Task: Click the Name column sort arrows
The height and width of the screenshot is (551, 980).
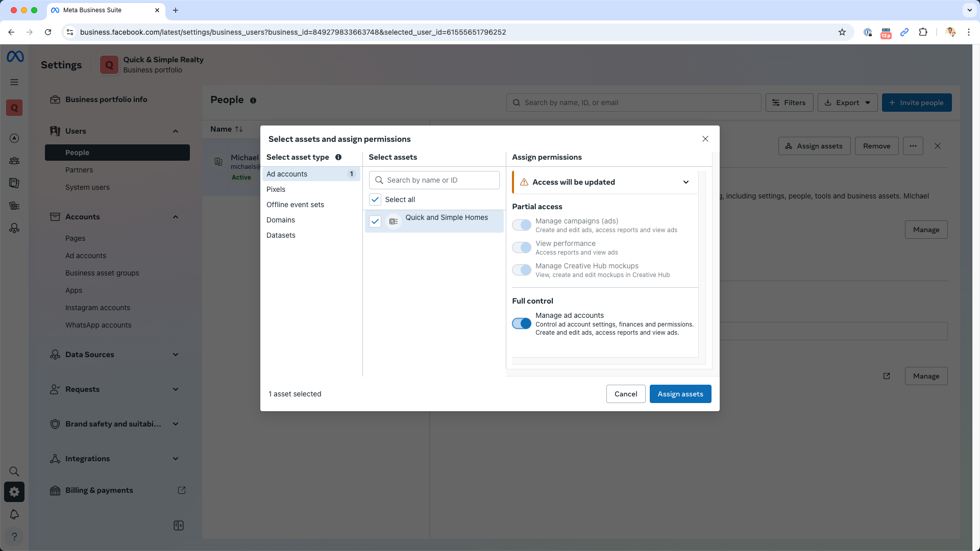Action: pyautogui.click(x=239, y=129)
